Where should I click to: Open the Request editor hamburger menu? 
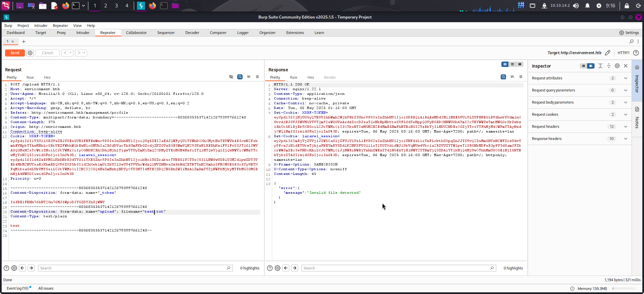[x=257, y=77]
